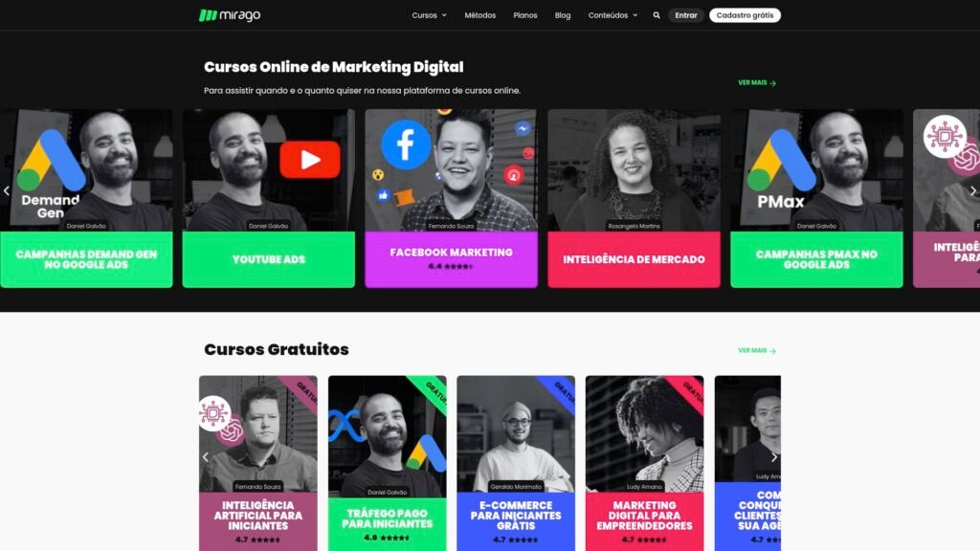Advance top course carousel right arrow
980x551 pixels.
coord(972,190)
